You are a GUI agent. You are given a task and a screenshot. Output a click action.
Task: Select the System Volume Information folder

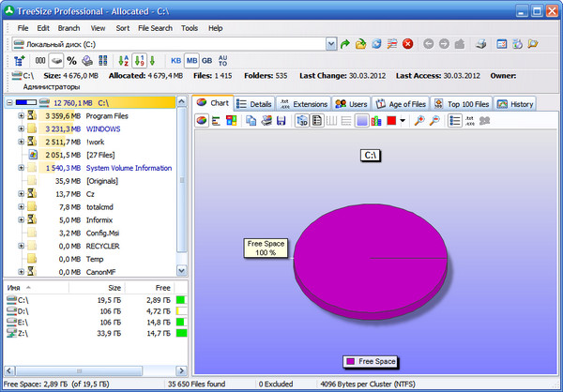129,168
